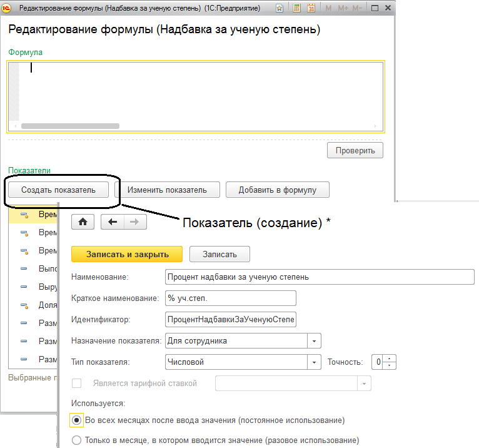Open the calculator from the title bar
Screen dimensions: 479x448
[x=296, y=9]
